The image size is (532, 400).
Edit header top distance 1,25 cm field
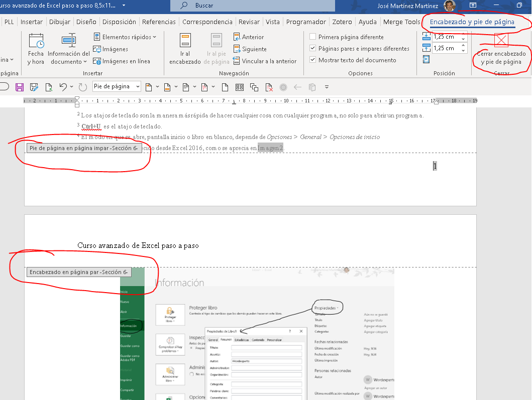point(446,37)
